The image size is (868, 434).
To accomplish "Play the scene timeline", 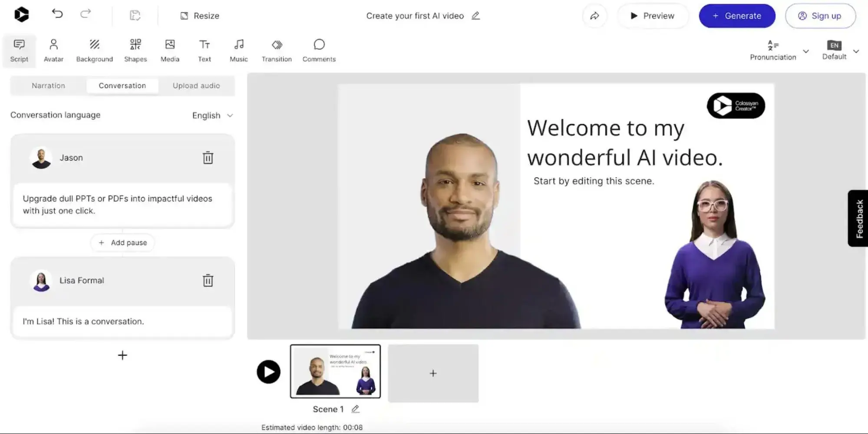I will tap(268, 372).
